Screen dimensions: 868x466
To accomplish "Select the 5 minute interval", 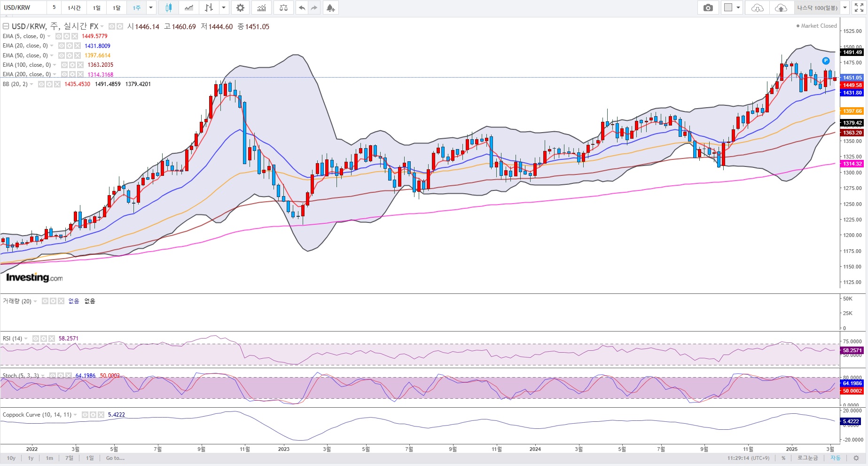I will click(x=54, y=8).
